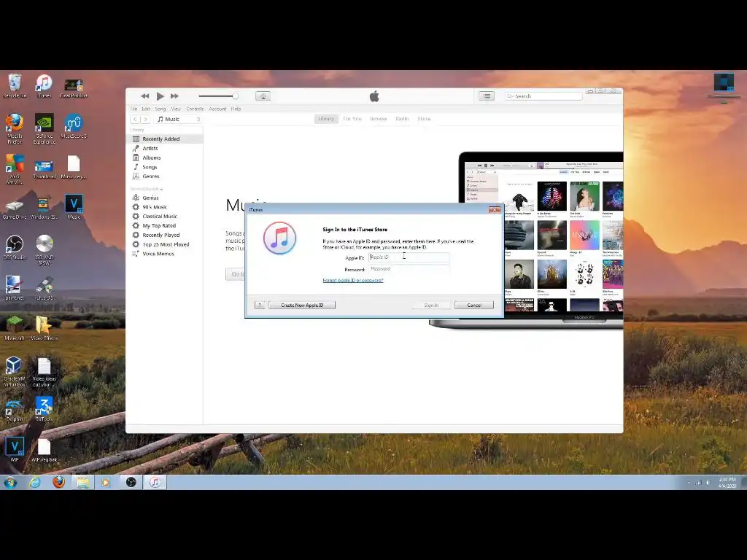The width and height of the screenshot is (747, 560).
Task: Select Genres in the sidebar
Action: (166, 176)
